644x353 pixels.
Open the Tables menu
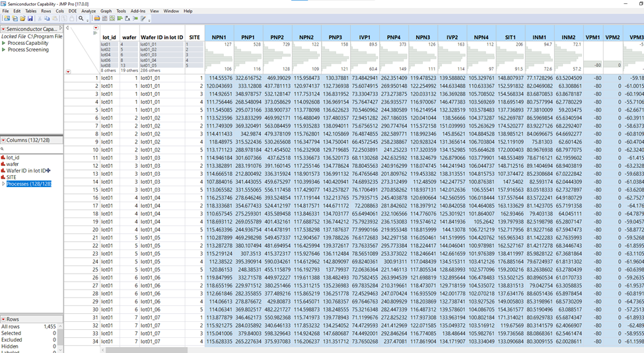point(31,11)
